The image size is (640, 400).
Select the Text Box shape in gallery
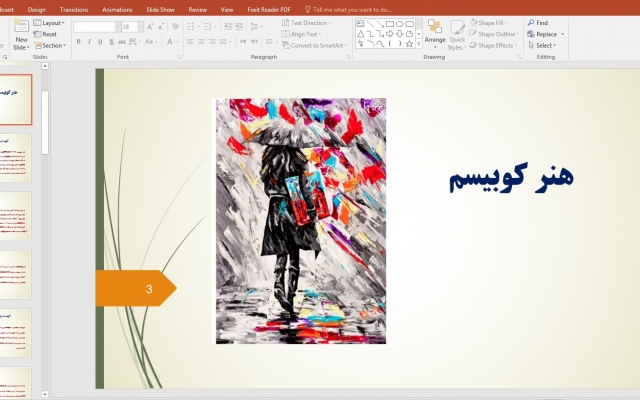[x=360, y=24]
